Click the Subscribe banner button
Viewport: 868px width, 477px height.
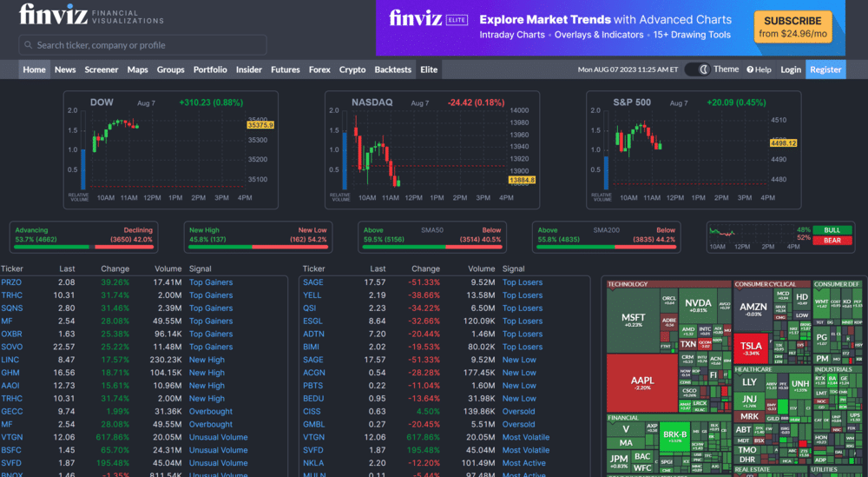(792, 27)
